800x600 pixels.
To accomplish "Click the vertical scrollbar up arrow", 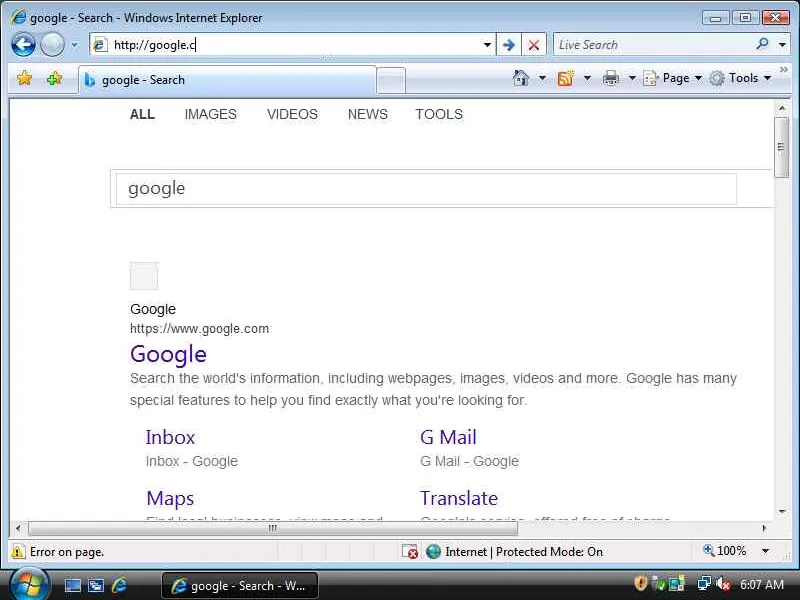I will click(782, 108).
